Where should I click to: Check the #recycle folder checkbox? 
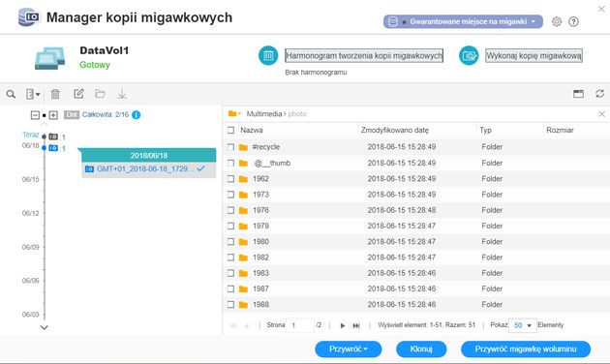click(x=230, y=147)
